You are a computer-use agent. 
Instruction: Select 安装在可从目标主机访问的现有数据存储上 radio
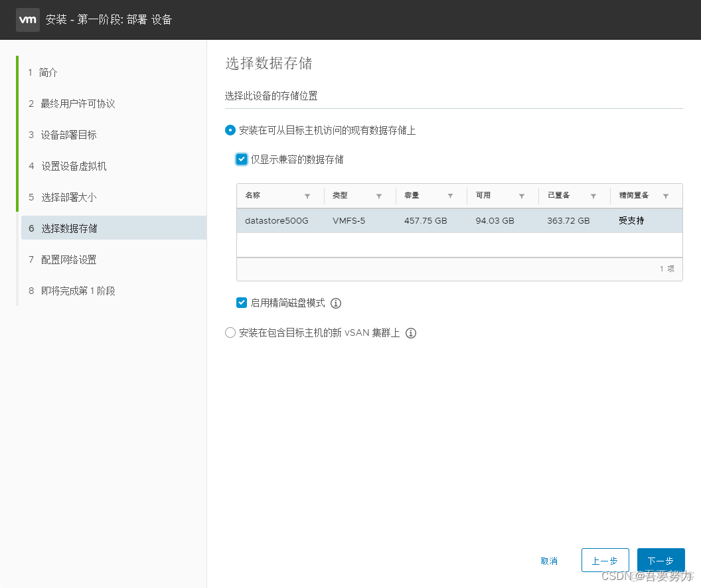coord(230,131)
